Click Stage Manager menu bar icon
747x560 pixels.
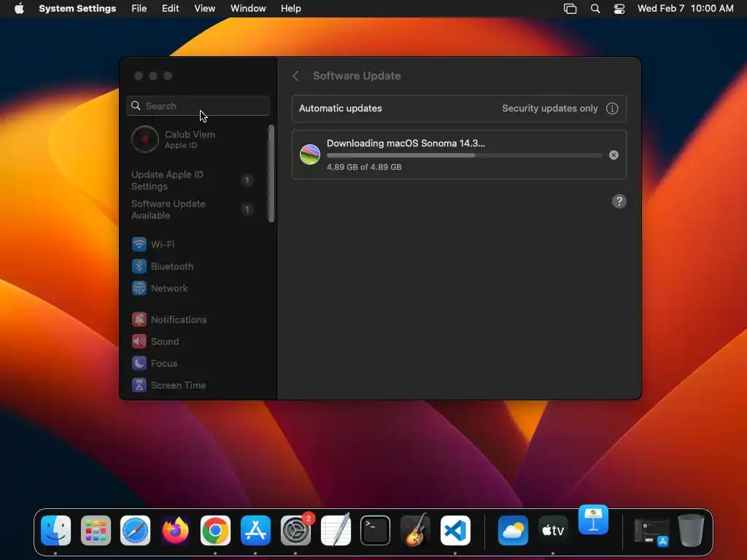click(x=570, y=9)
